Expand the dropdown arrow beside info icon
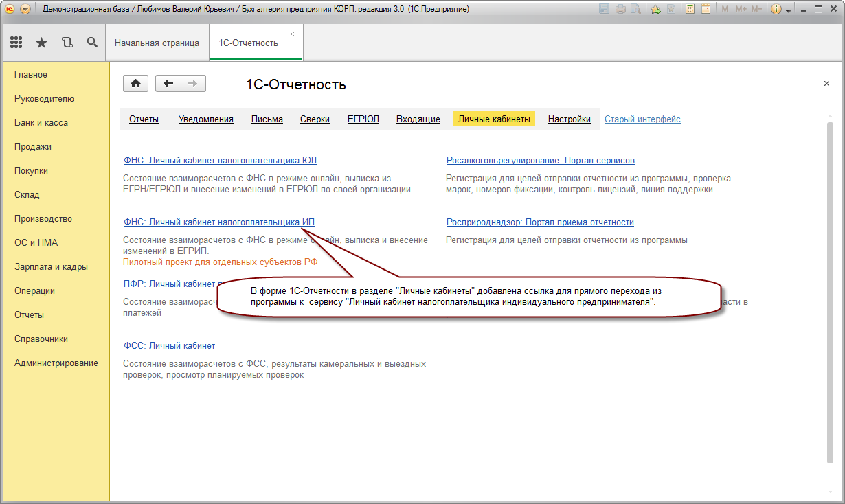Viewport: 845px width, 504px height. coord(788,11)
